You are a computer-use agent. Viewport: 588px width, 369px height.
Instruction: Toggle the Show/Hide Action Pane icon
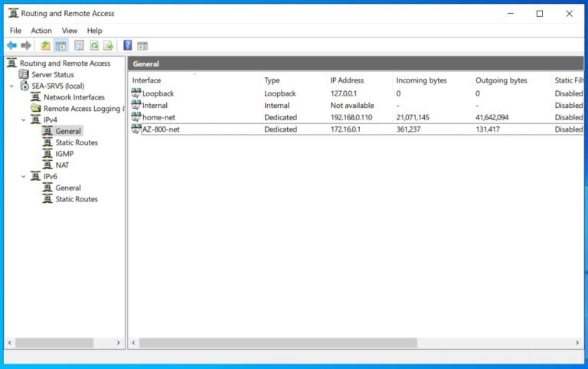142,46
